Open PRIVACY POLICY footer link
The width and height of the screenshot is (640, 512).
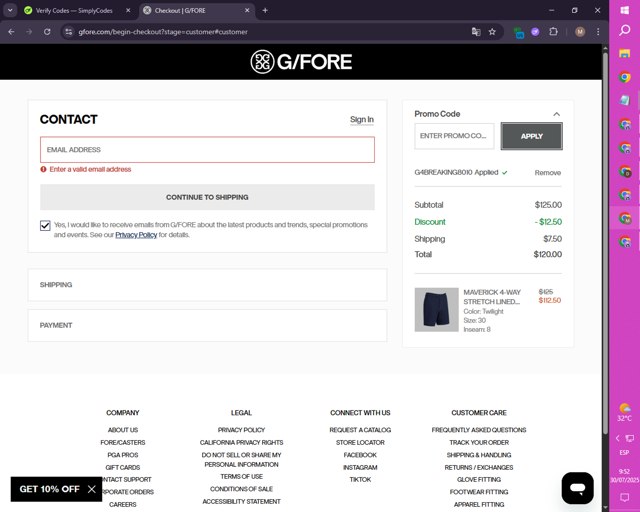pyautogui.click(x=241, y=430)
